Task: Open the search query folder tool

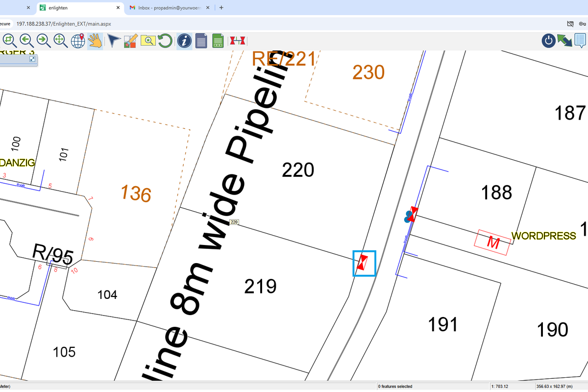Action: [147, 41]
